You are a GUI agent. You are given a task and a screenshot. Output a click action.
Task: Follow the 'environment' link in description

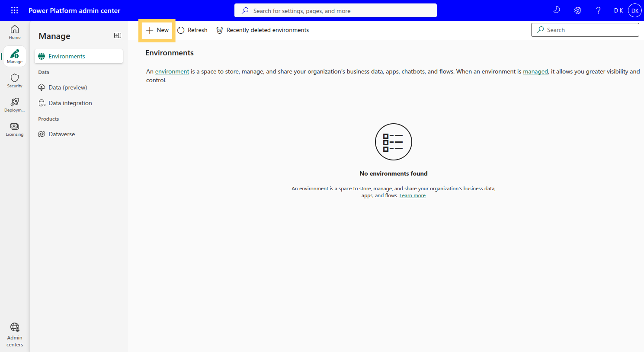[172, 71]
